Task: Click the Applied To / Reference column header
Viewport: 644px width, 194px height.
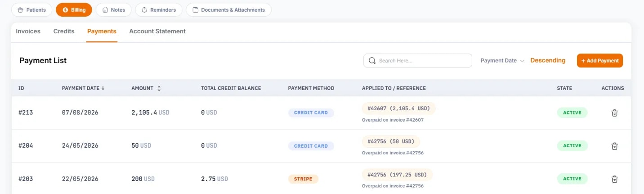Action: tap(394, 88)
